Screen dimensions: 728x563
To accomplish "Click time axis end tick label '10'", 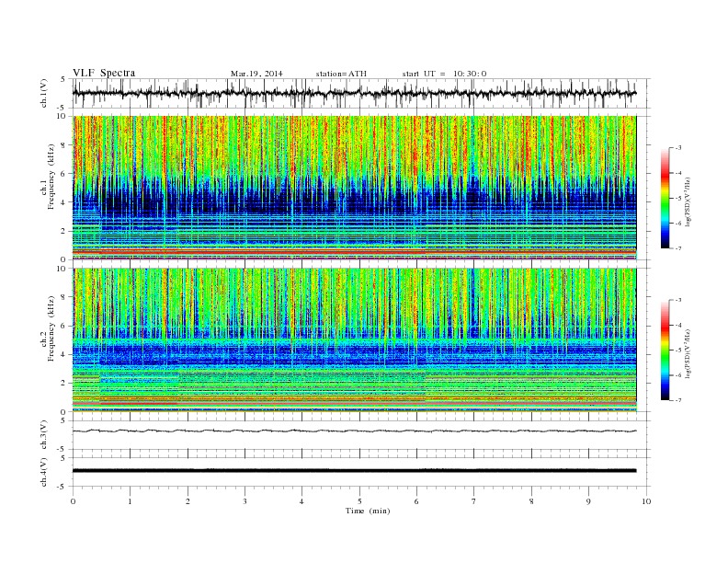I will (646, 501).
